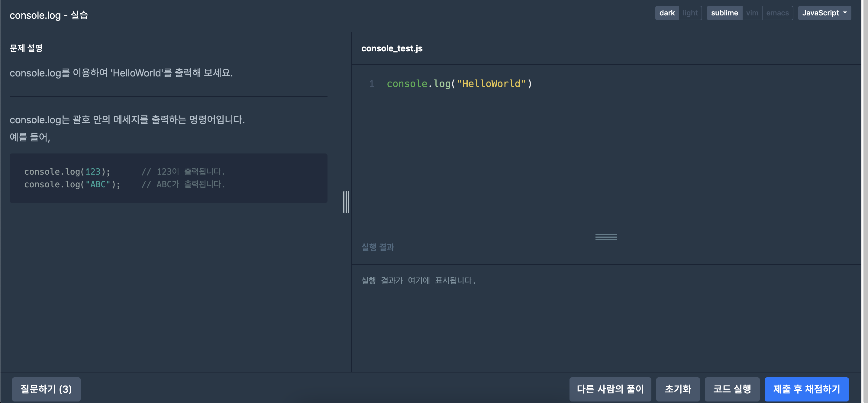
Task: Open 다른 사람의 풀이 solutions
Action: coord(610,389)
